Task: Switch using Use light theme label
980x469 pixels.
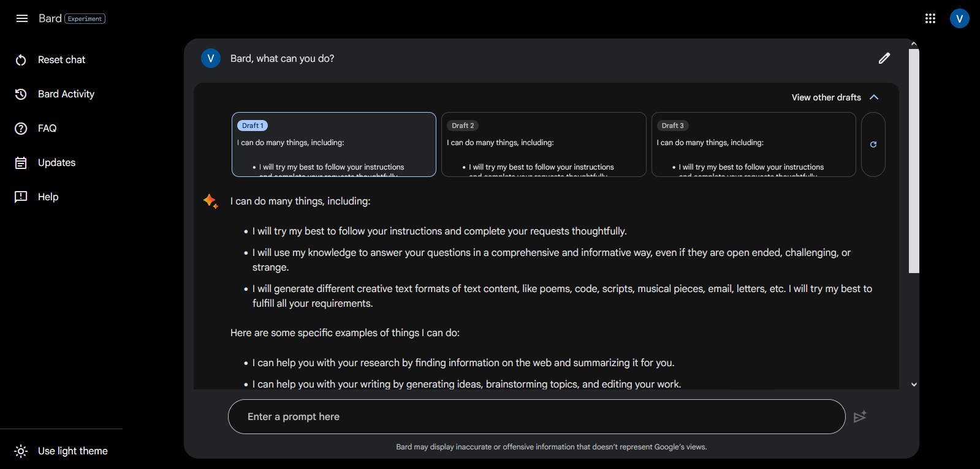Action: click(73, 451)
